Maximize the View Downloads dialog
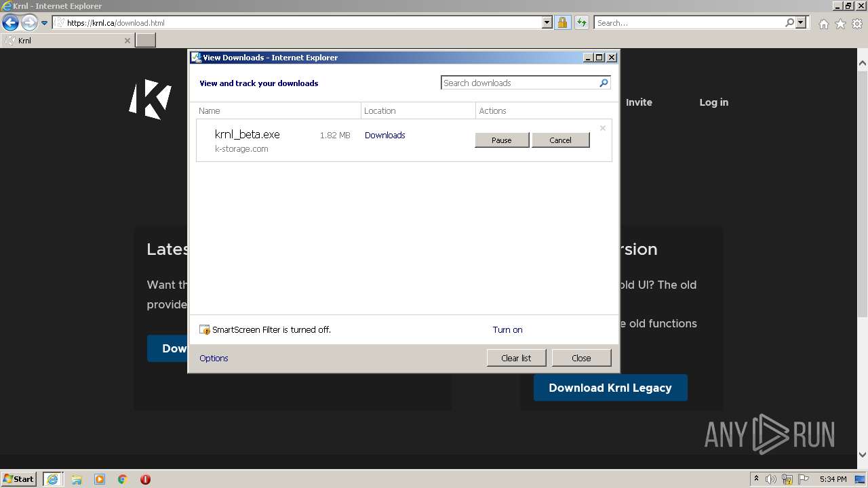Viewport: 868px width, 488px height. click(599, 58)
